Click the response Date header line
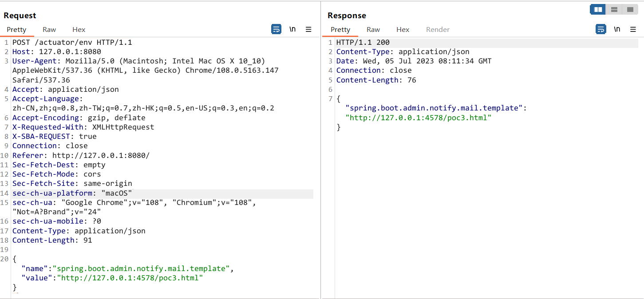This screenshot has width=644, height=299. pyautogui.click(x=414, y=61)
